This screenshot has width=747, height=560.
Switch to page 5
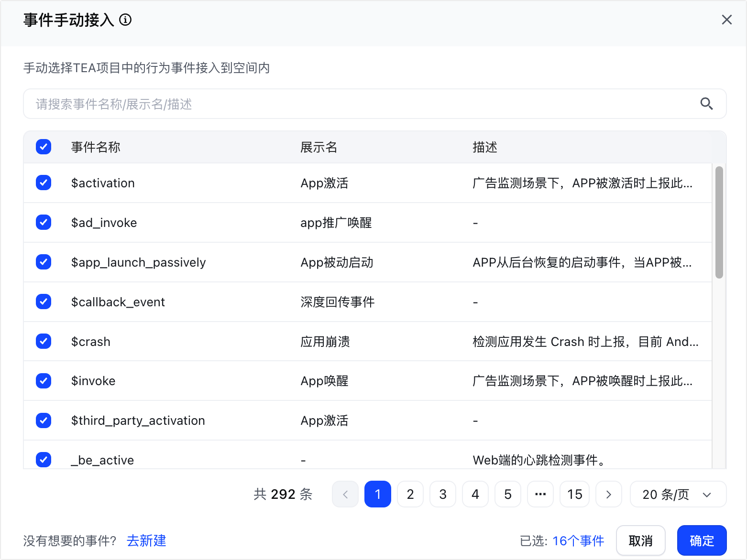tap(508, 494)
